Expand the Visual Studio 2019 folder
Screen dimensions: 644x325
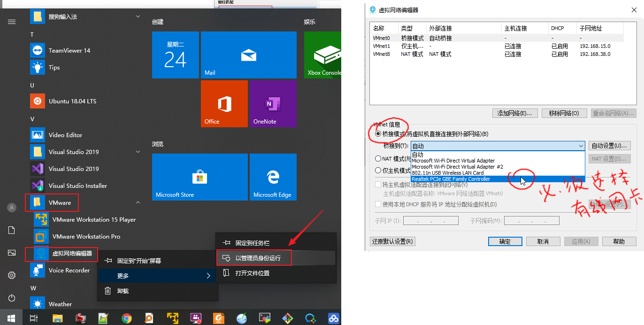tap(138, 152)
